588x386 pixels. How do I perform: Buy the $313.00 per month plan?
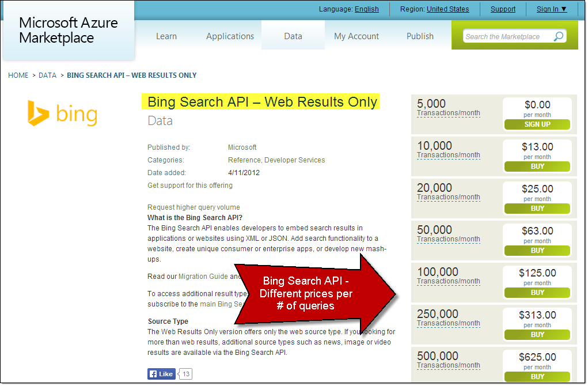(537, 334)
